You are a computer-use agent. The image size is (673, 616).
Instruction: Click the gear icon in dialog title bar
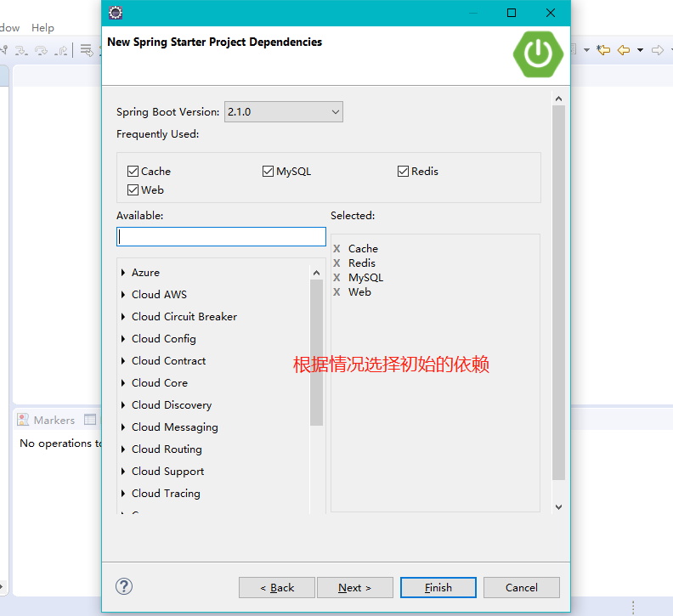[x=116, y=13]
